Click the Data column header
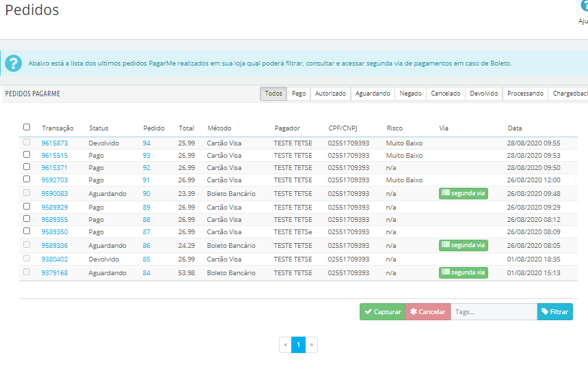 515,128
